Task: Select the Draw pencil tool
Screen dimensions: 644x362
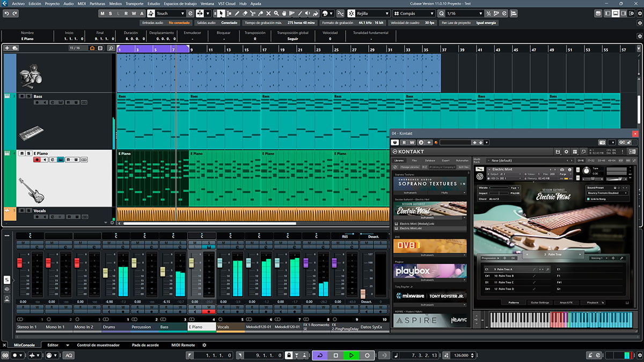Action: [x=237, y=13]
